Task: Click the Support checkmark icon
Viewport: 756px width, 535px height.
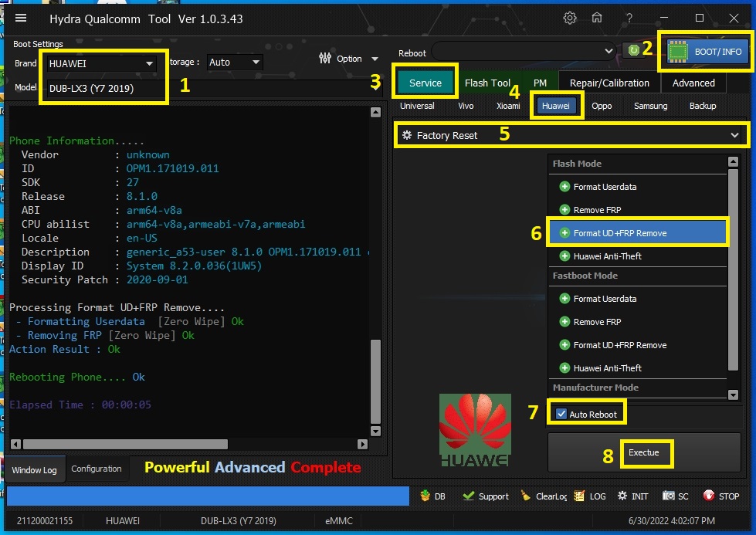Action: [468, 496]
